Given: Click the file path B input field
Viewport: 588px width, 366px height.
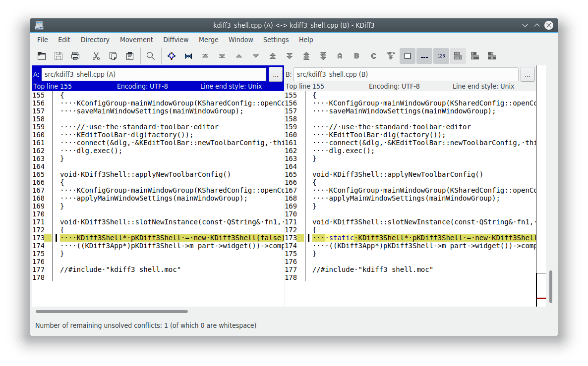Looking at the screenshot, I should click(406, 75).
